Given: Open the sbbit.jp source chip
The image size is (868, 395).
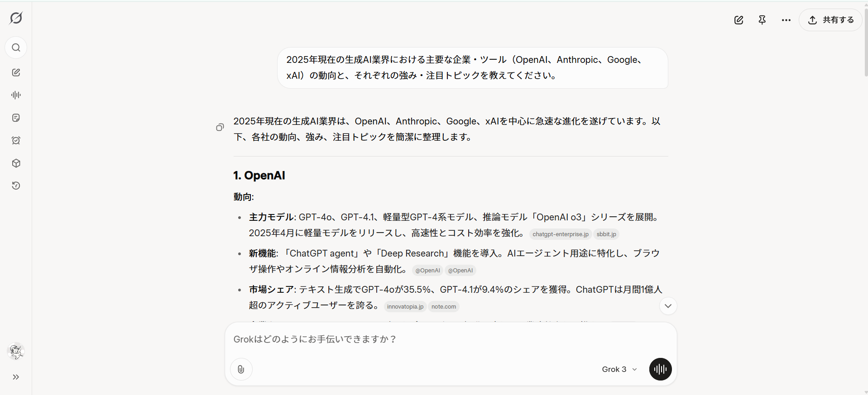Looking at the screenshot, I should pyautogui.click(x=606, y=234).
